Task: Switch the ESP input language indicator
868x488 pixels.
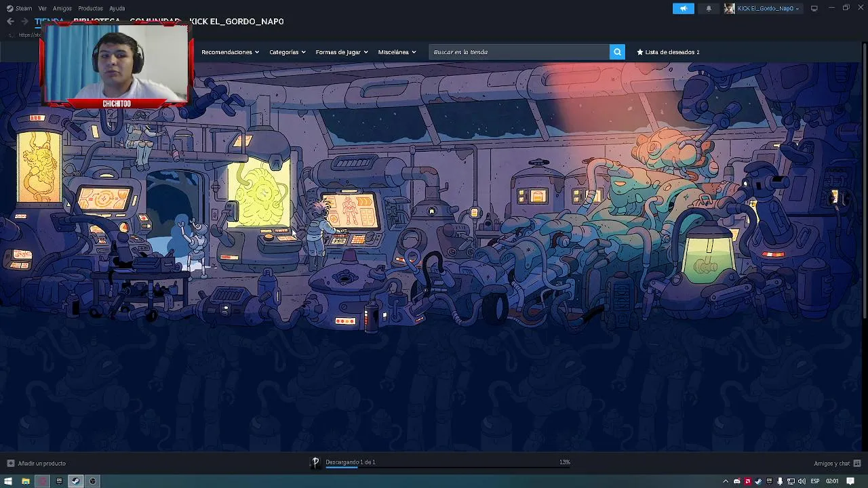Action: tap(815, 481)
